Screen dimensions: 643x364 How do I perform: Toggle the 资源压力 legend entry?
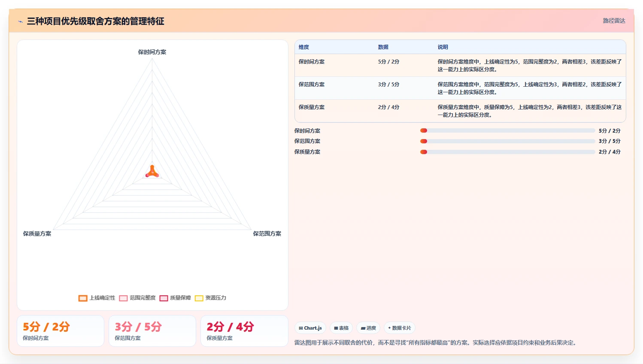(210, 298)
